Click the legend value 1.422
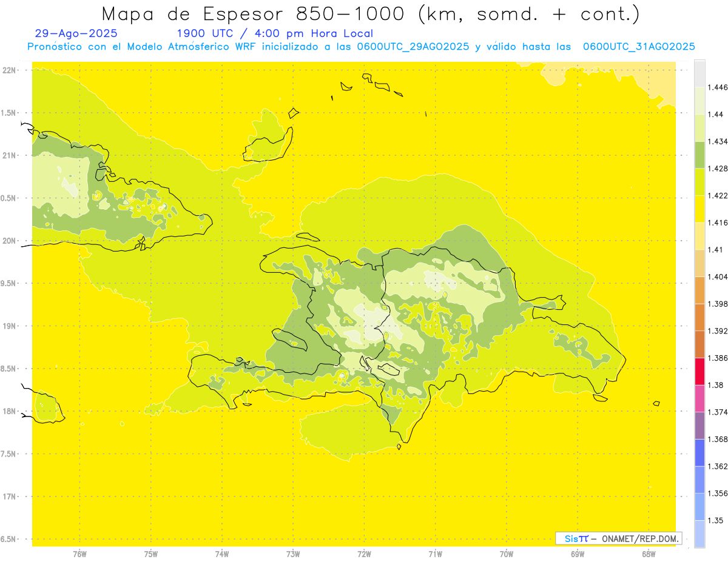The height and width of the screenshot is (562, 728). tap(718, 195)
